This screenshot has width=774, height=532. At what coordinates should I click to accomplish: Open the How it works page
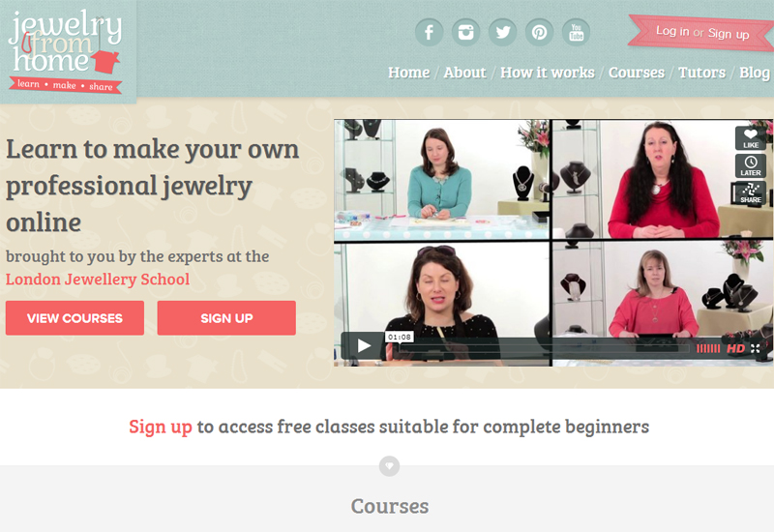click(x=548, y=73)
